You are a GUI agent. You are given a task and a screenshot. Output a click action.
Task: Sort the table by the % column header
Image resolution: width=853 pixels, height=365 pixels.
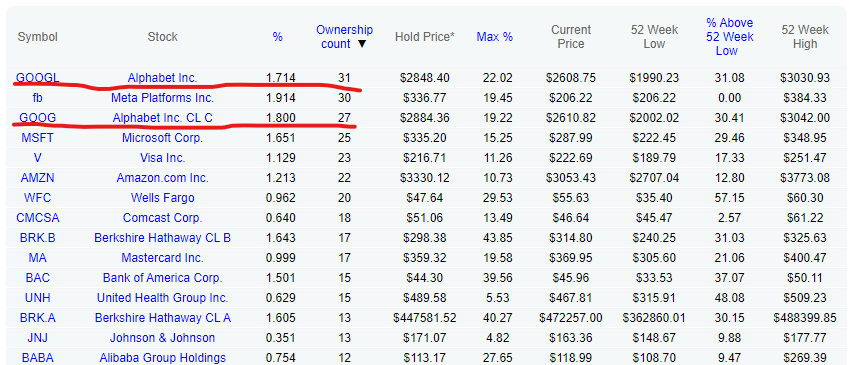[x=277, y=37]
